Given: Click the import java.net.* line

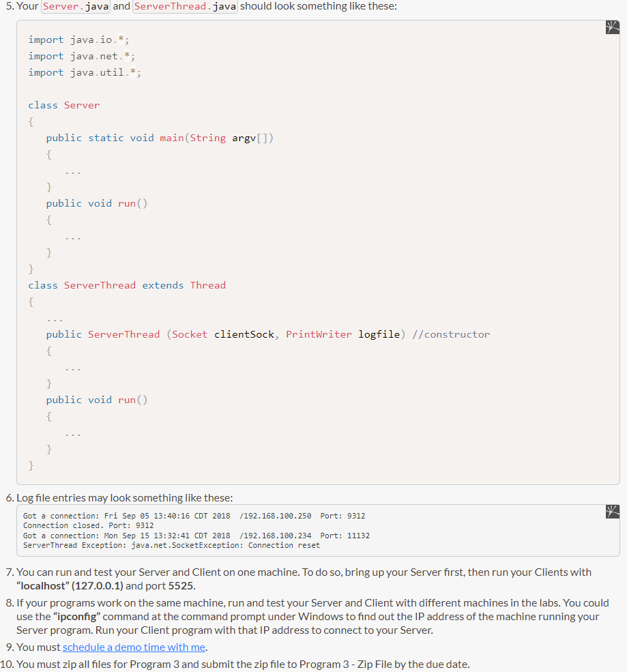Looking at the screenshot, I should pos(82,56).
